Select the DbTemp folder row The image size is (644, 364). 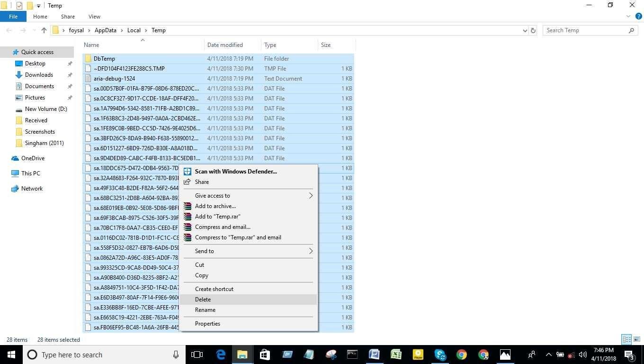tap(218, 59)
